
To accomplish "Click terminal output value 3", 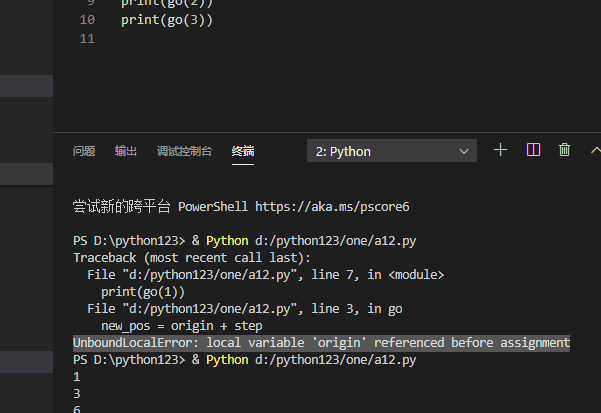I will (x=77, y=394).
